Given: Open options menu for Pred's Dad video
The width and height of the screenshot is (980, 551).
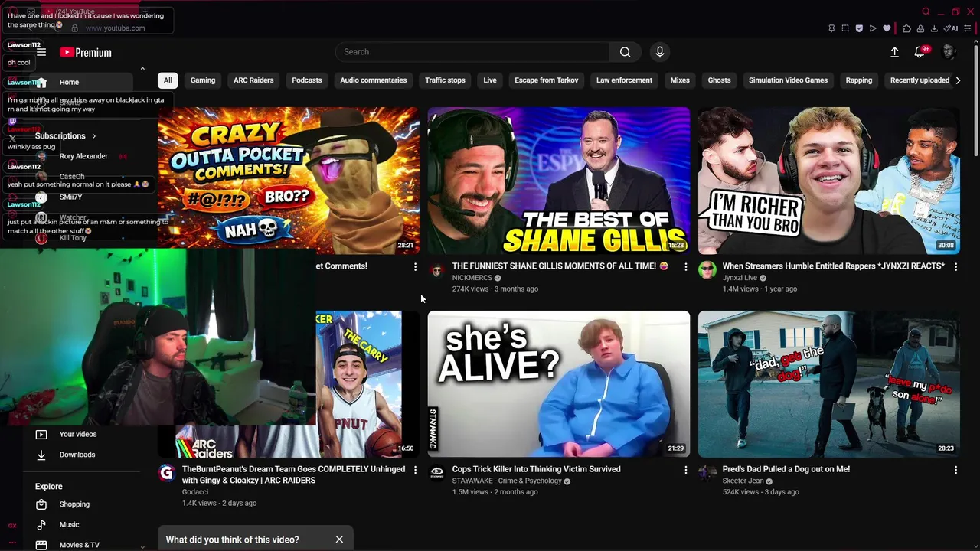Looking at the screenshot, I should [x=955, y=470].
